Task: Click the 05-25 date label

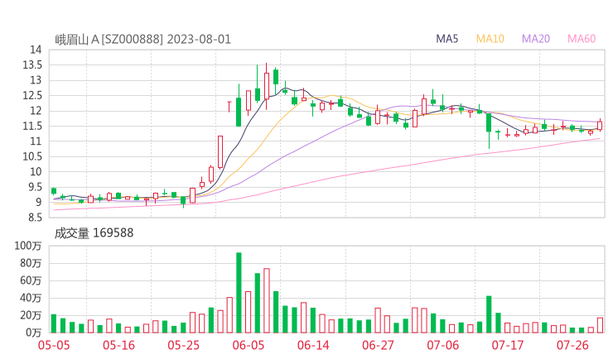Action: [x=184, y=345]
